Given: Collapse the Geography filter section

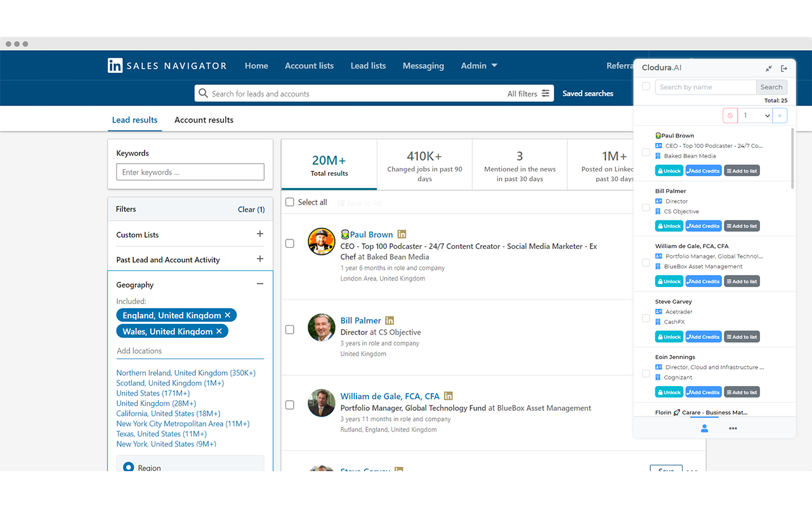Looking at the screenshot, I should pyautogui.click(x=259, y=284).
